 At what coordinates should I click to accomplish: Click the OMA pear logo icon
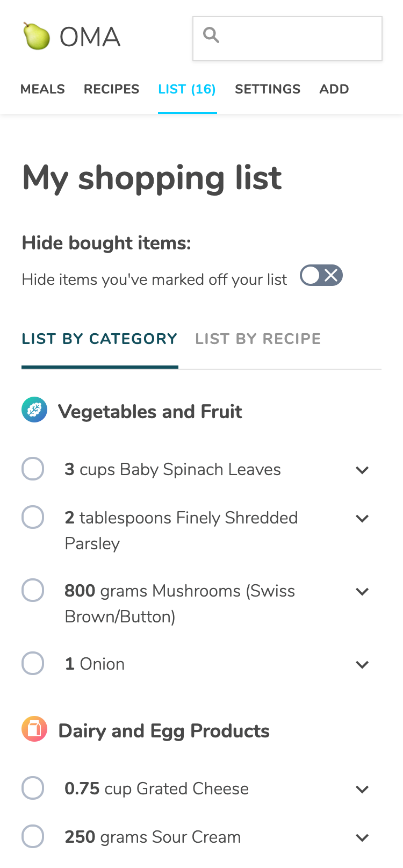click(x=36, y=37)
